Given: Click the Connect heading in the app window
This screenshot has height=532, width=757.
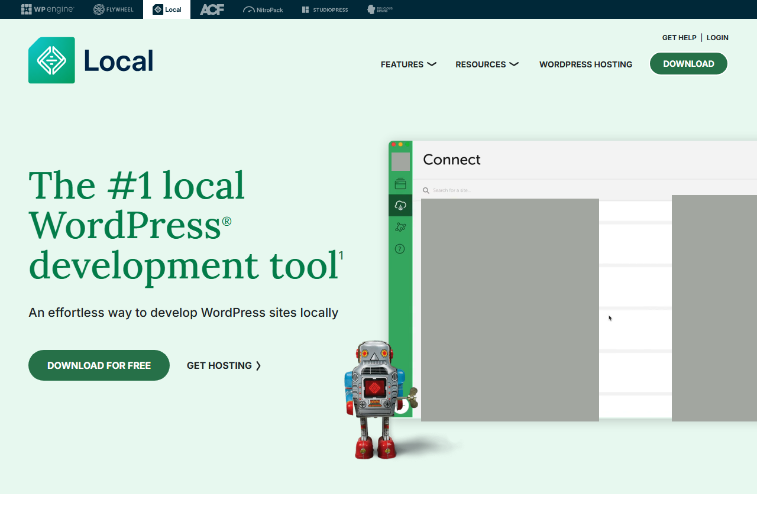Looking at the screenshot, I should coord(452,160).
